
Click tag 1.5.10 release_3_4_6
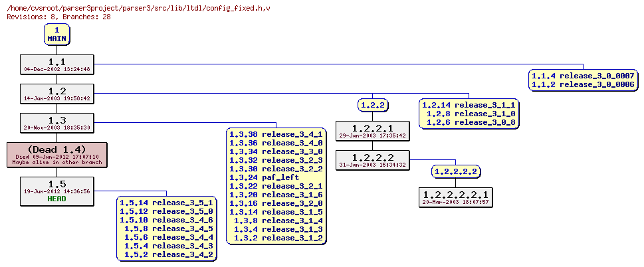(166, 220)
